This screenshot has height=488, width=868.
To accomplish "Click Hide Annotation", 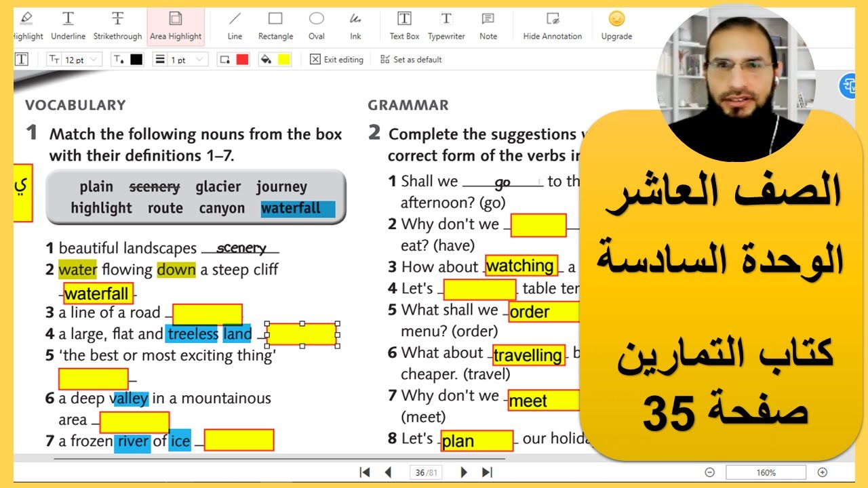I will [553, 26].
